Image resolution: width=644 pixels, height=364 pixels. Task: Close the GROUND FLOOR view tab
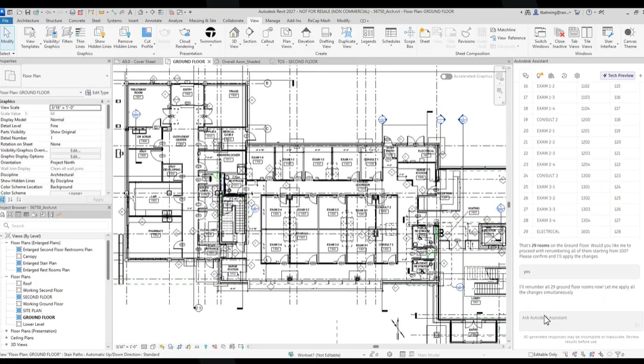(x=209, y=62)
